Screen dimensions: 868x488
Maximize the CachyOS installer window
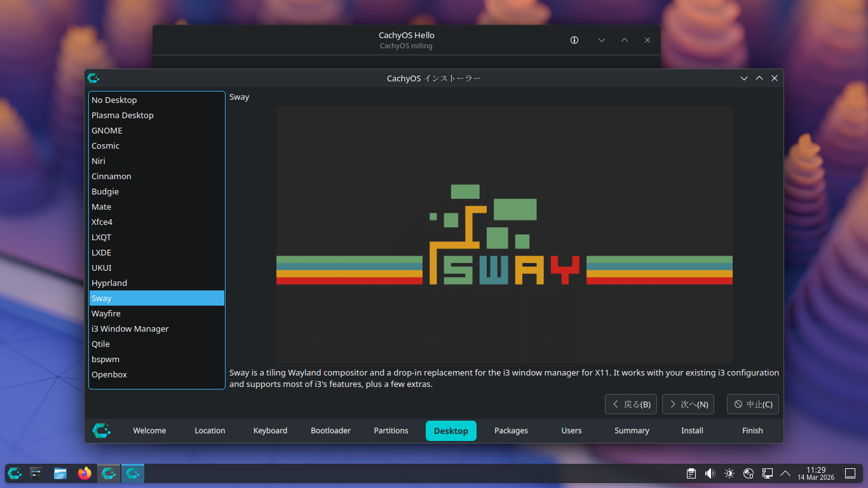tap(759, 78)
